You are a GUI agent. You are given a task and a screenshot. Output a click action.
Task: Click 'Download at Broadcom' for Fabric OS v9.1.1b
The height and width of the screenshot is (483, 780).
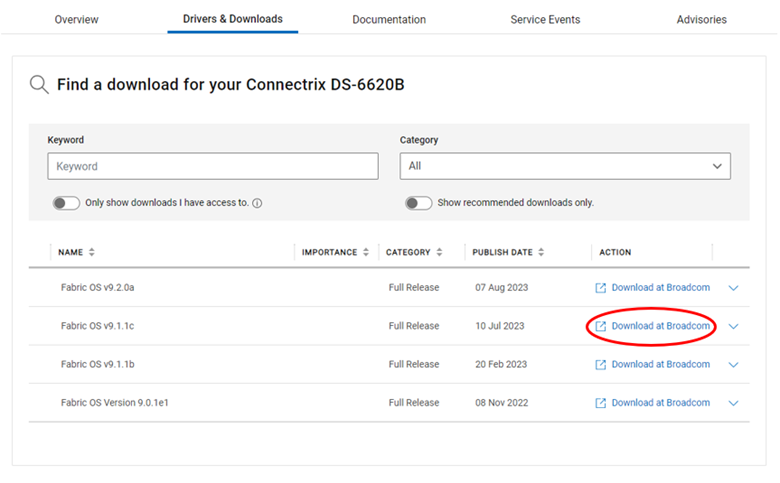pos(660,365)
